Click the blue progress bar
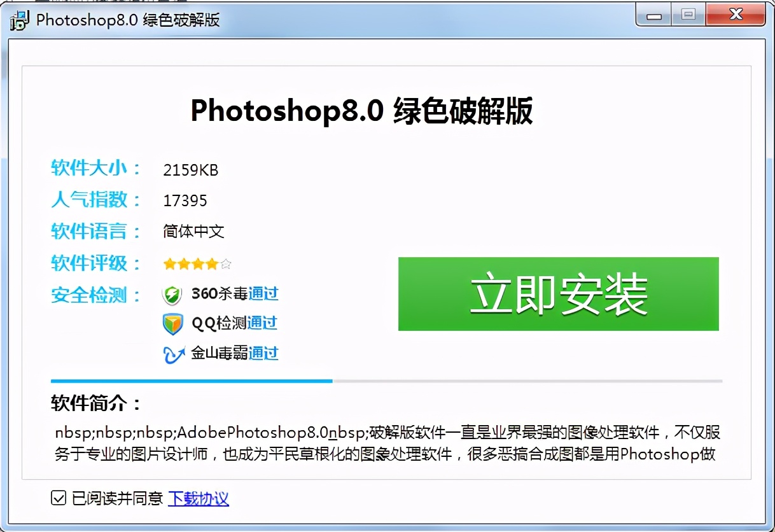The height and width of the screenshot is (532, 775). (192, 381)
